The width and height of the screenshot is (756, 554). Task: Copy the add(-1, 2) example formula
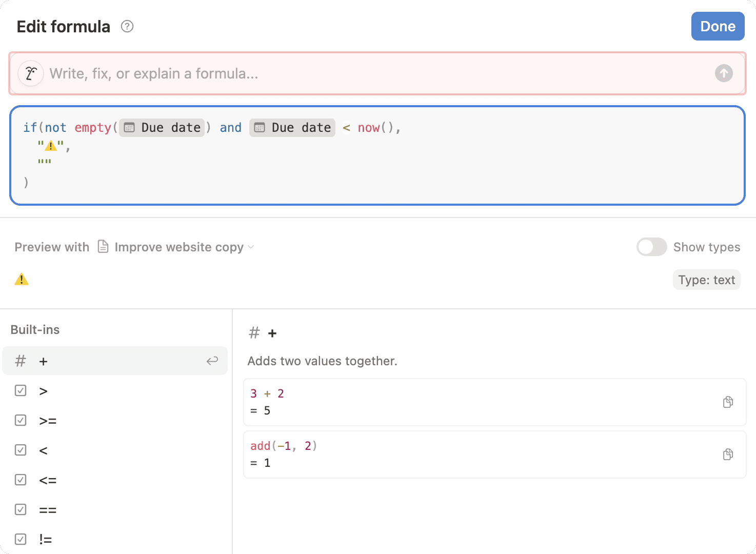click(x=727, y=454)
